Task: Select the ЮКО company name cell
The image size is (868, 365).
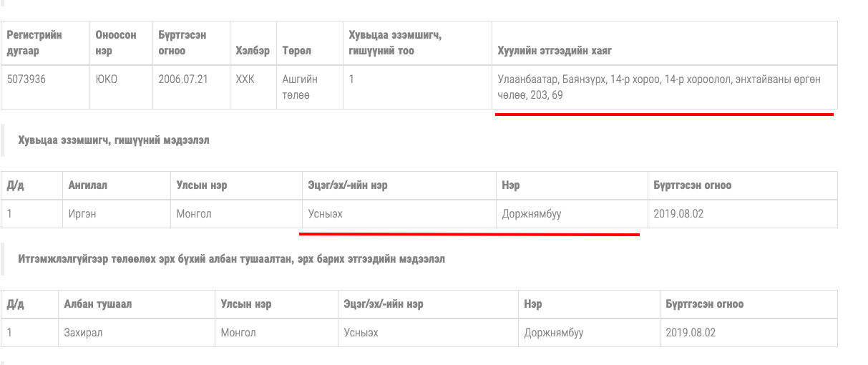Action: click(106, 79)
